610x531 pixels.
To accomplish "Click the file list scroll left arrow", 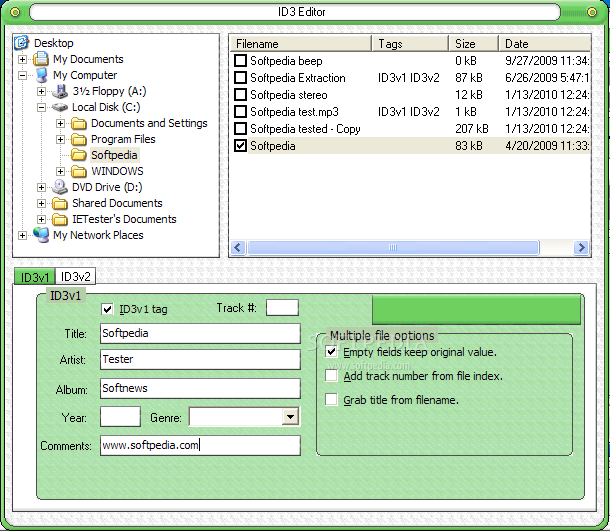I will tap(238, 247).
